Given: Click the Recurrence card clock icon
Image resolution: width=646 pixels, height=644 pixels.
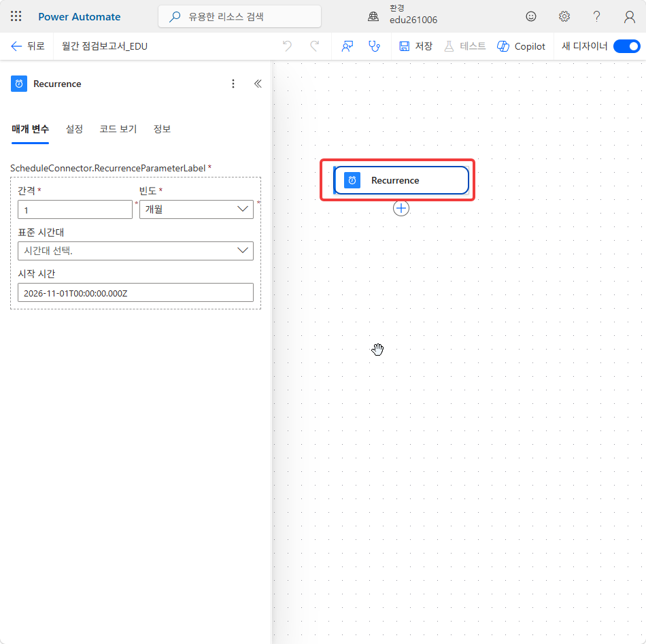Looking at the screenshot, I should (x=352, y=180).
